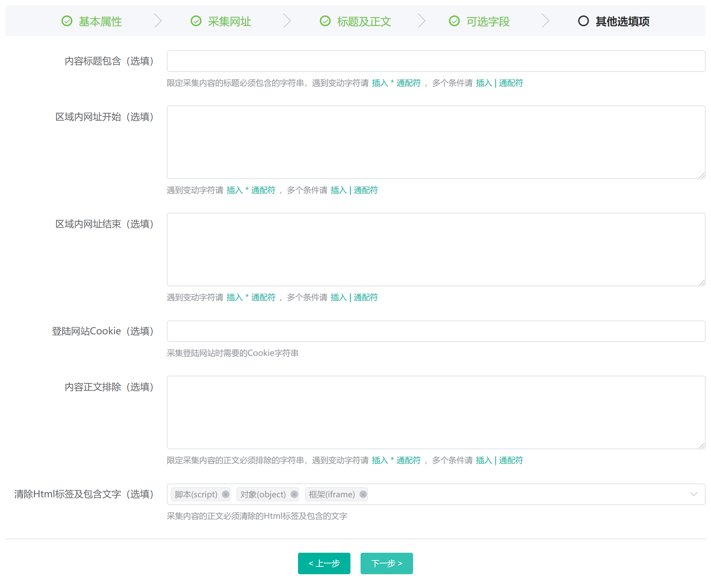The width and height of the screenshot is (711, 588).
Task: Insert * wildcard for 内容标题包含
Action: click(396, 83)
